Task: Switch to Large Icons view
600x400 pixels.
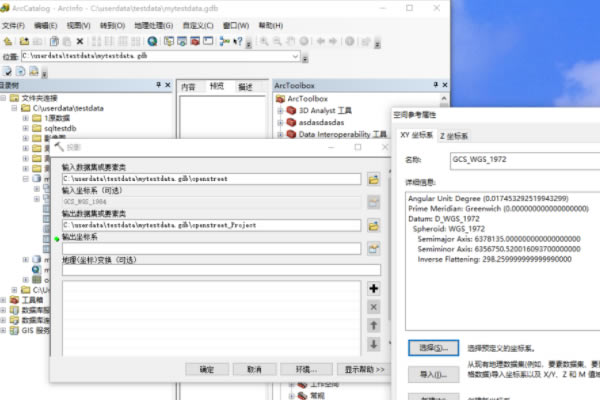Action: 97,41
